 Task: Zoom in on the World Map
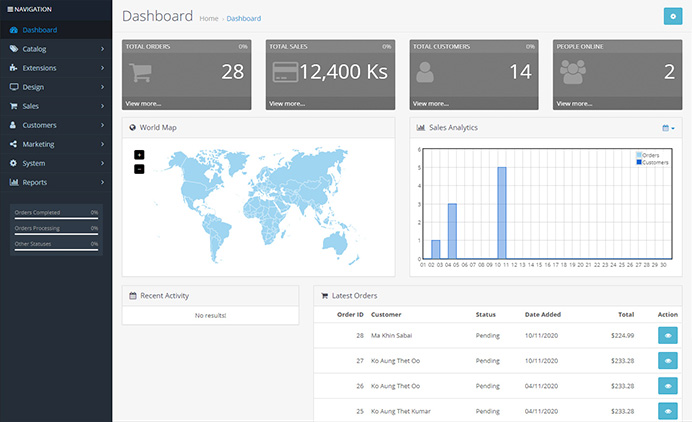pos(139,155)
